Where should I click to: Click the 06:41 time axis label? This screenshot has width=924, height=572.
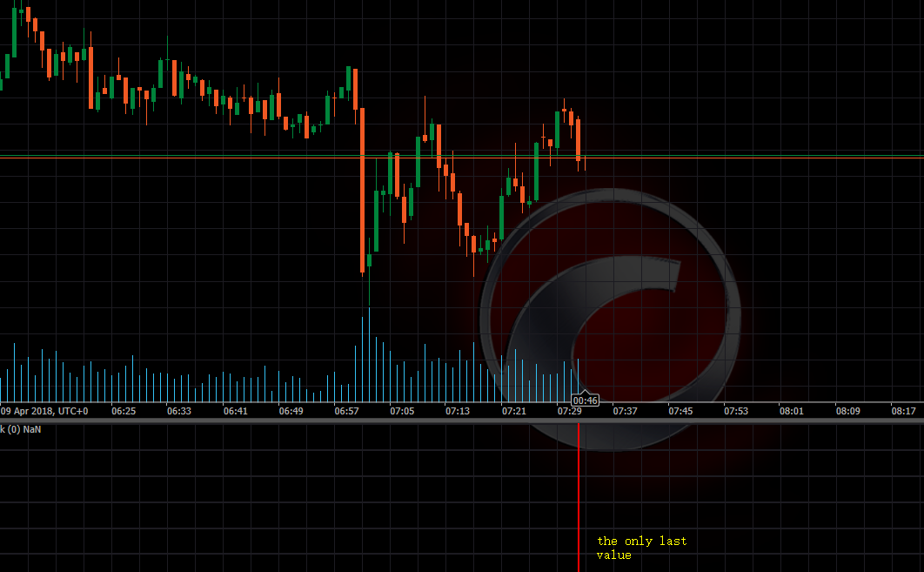coord(235,411)
